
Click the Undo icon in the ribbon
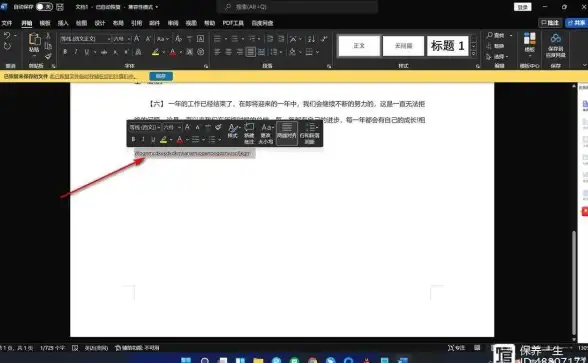pyautogui.click(x=7, y=36)
